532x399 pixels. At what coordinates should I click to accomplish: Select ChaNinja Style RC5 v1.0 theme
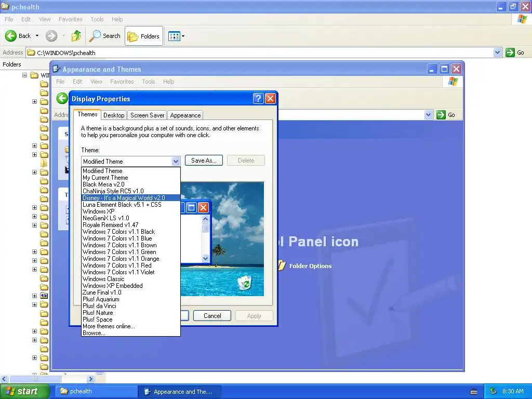[130, 191]
